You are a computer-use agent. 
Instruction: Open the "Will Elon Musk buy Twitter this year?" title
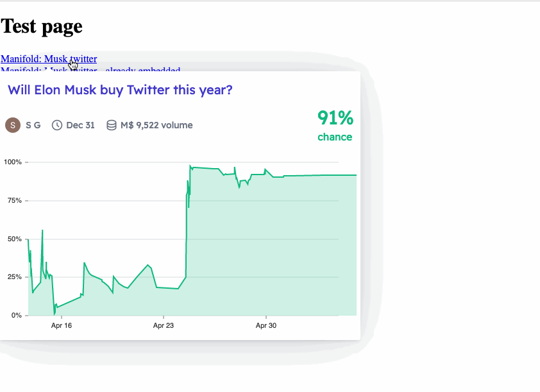[x=120, y=90]
